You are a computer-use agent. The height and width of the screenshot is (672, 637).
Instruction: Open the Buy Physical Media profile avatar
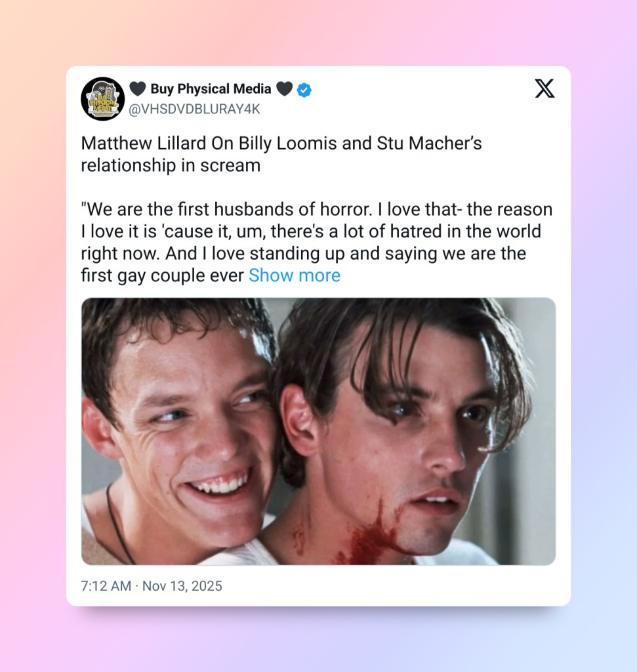102,98
